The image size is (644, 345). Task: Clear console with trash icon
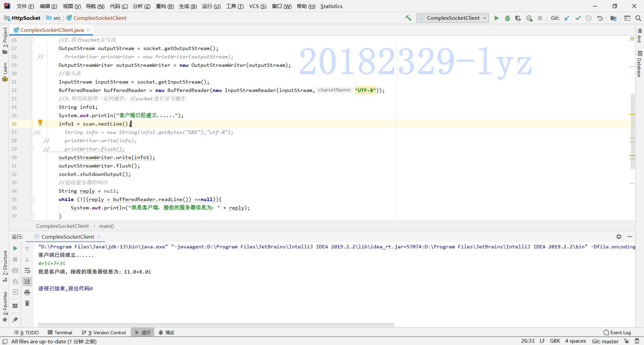coord(27,303)
